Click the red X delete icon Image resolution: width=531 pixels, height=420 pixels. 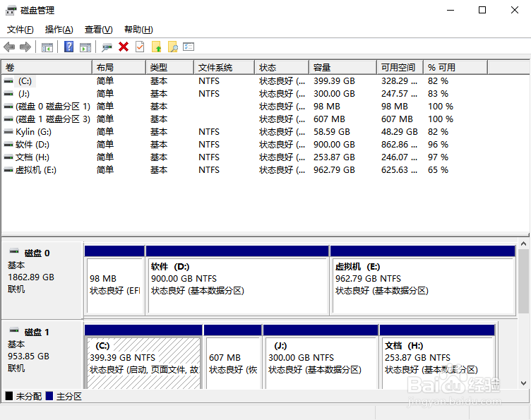tap(124, 47)
